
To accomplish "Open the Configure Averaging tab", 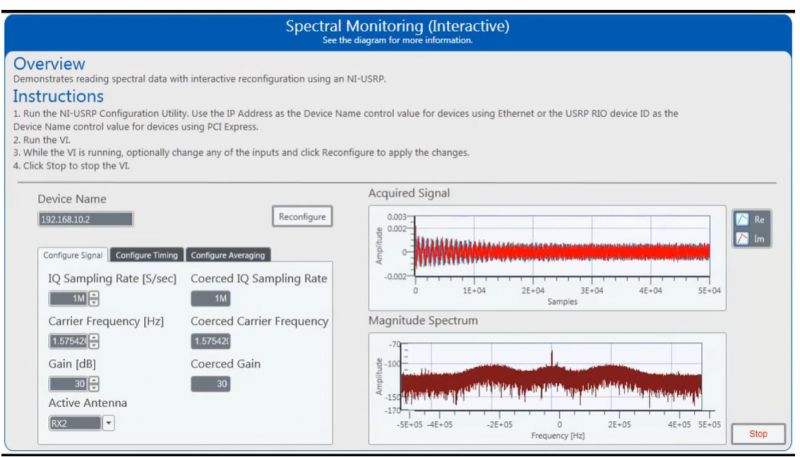I will point(228,255).
